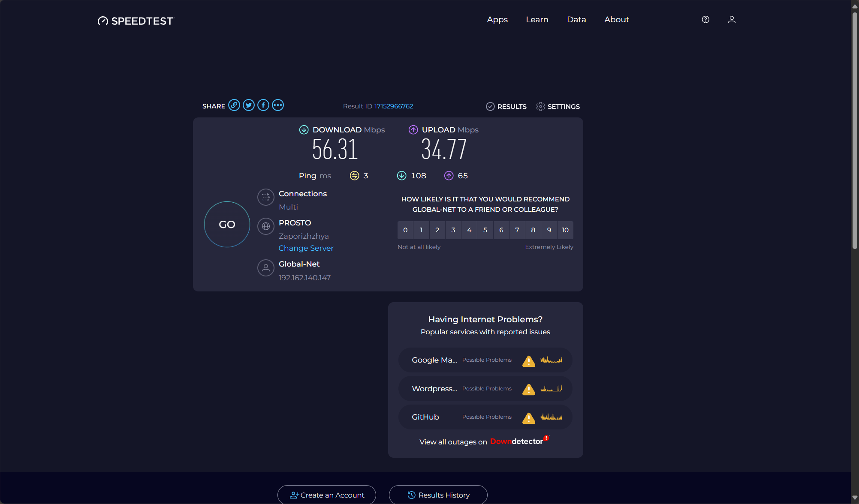Click the download latency icon
859x504 pixels.
[401, 176]
